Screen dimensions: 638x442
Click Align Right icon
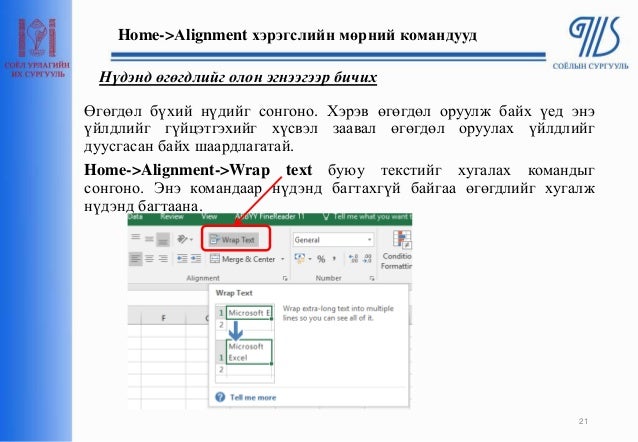click(x=163, y=258)
